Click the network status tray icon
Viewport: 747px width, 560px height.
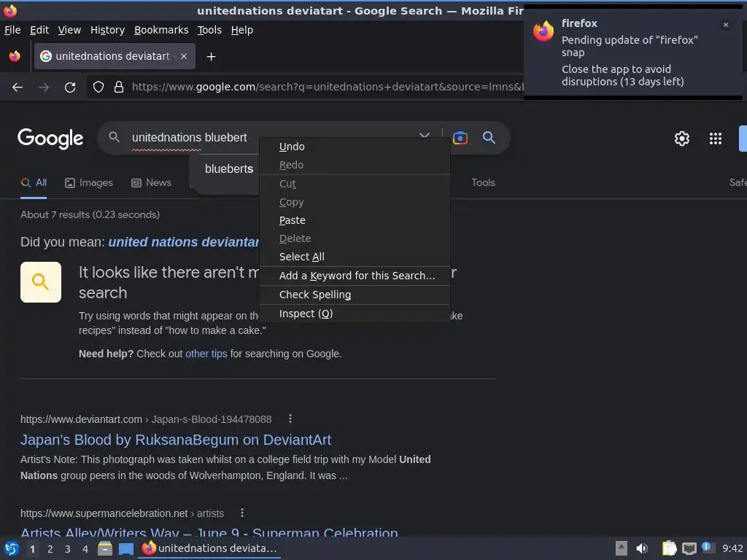[689, 548]
